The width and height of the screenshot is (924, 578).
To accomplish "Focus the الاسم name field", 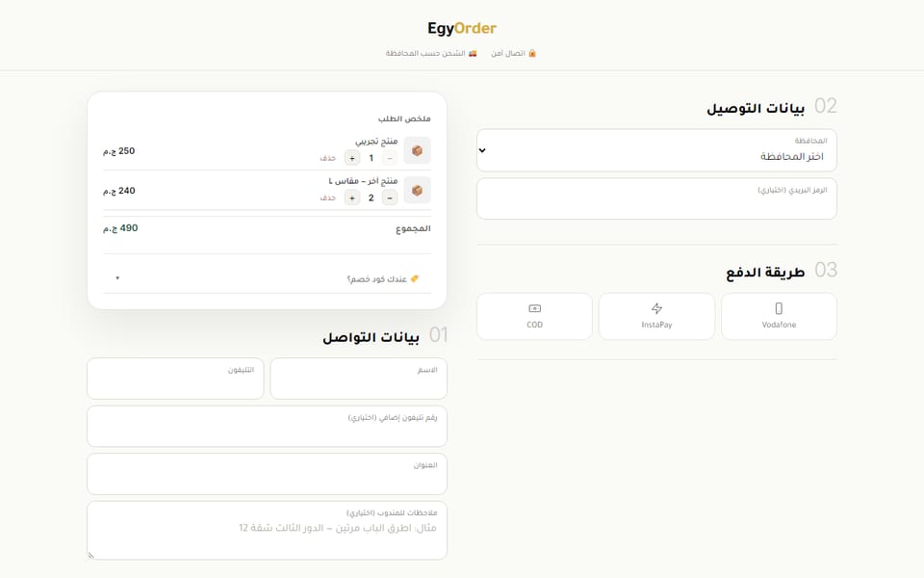I will [358, 378].
